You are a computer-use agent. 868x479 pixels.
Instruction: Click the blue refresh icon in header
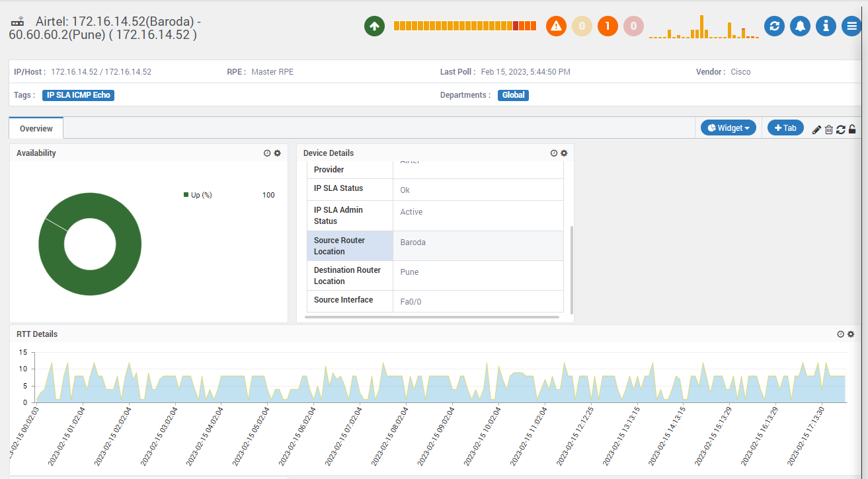pyautogui.click(x=775, y=26)
